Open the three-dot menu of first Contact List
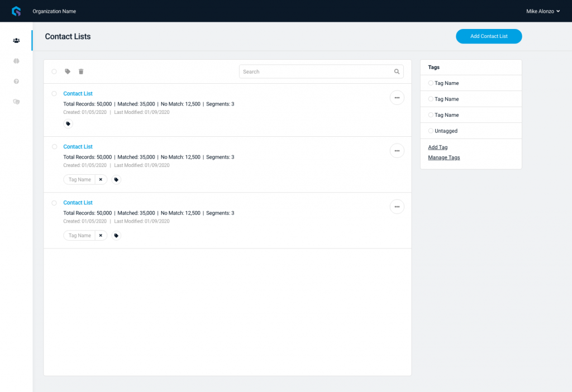 pos(397,98)
